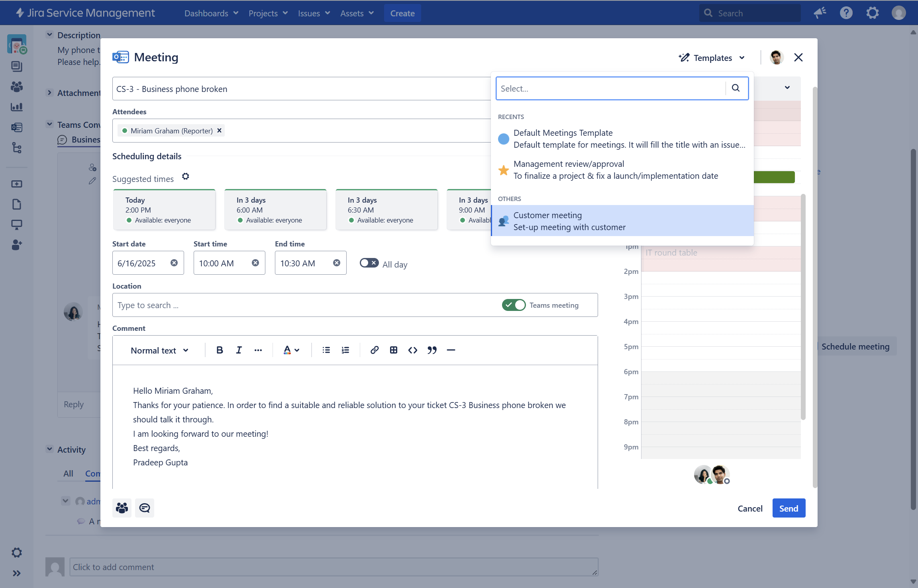Click the insert link icon

(x=374, y=350)
